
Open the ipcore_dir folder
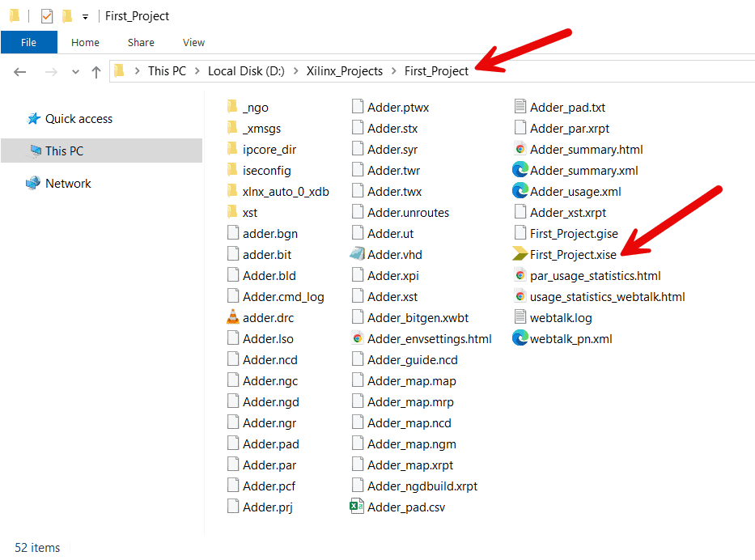tap(268, 149)
